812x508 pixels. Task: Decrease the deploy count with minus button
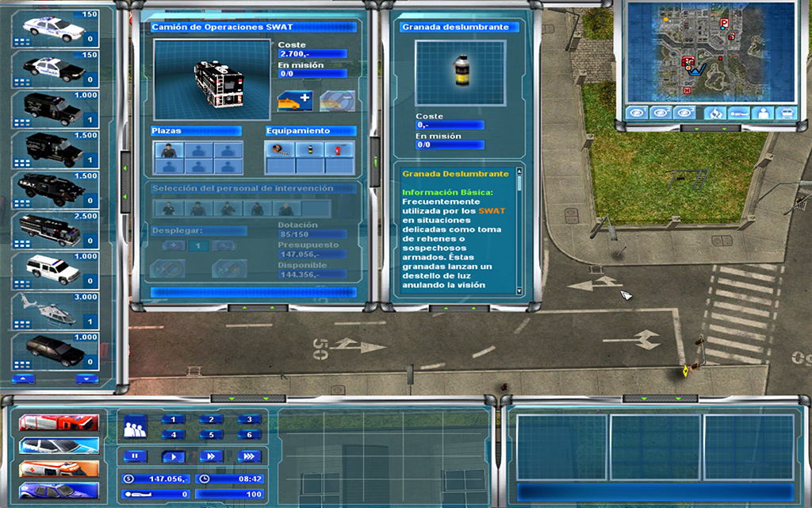(x=223, y=246)
